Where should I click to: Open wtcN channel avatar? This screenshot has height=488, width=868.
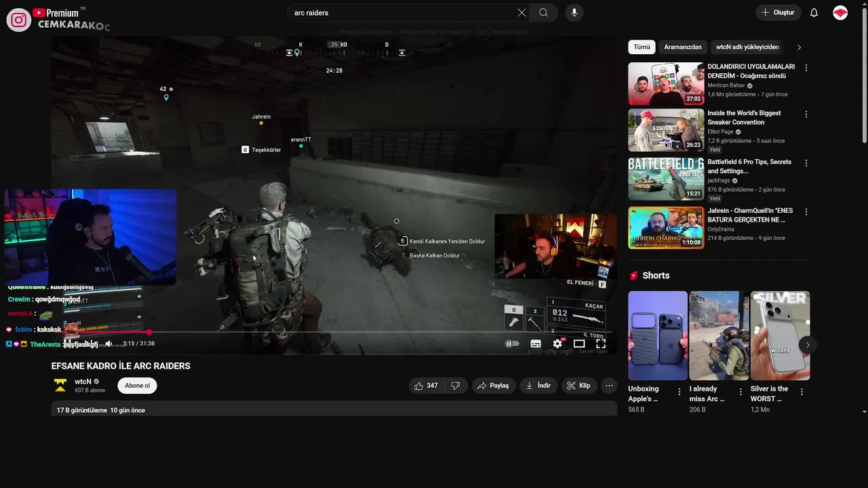point(60,386)
